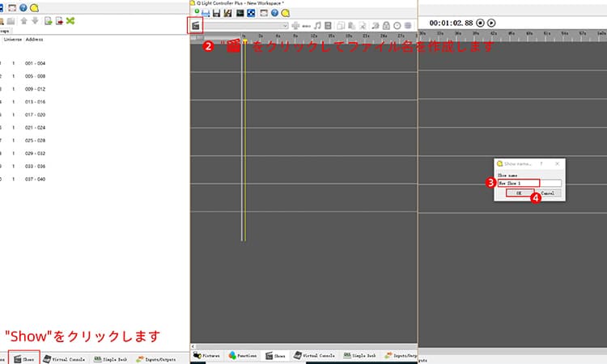Click the address tool icon in middle window

[x=251, y=13]
